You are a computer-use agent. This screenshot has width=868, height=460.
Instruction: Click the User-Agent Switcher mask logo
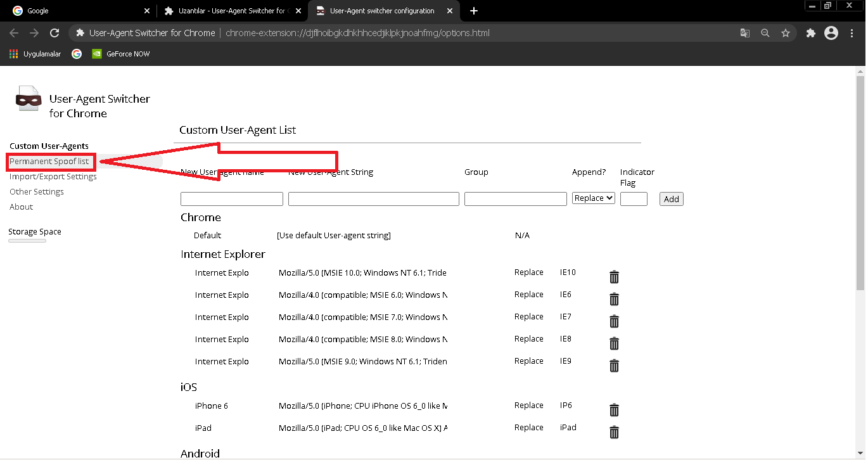tap(29, 99)
